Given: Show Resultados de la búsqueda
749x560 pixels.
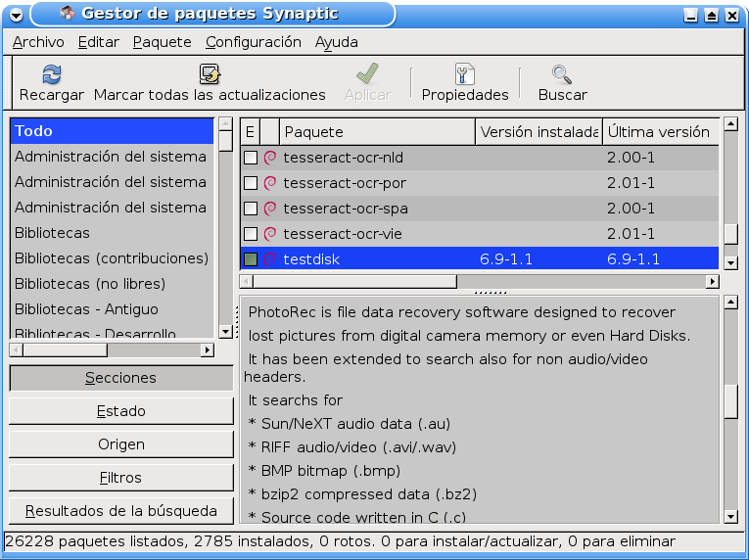Looking at the screenshot, I should (120, 511).
